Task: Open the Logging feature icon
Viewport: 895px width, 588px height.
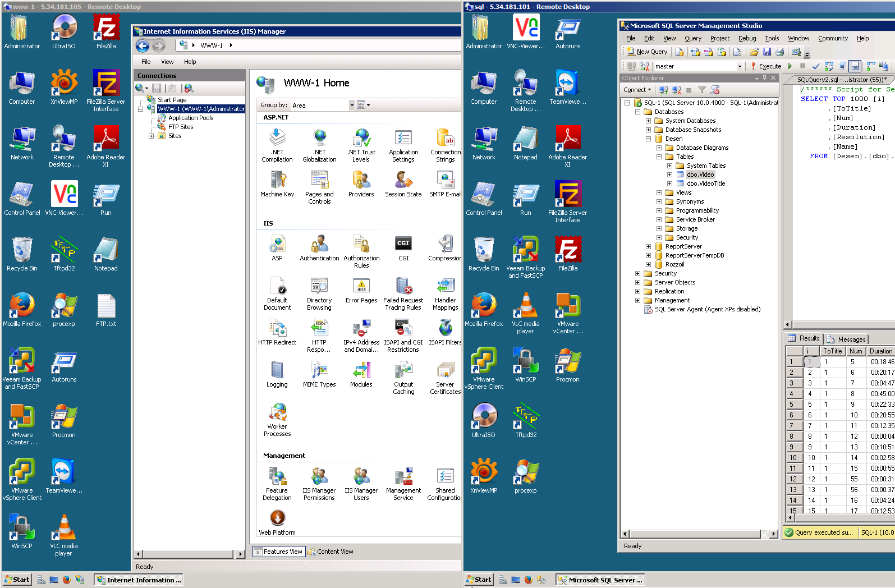Action: pyautogui.click(x=277, y=374)
